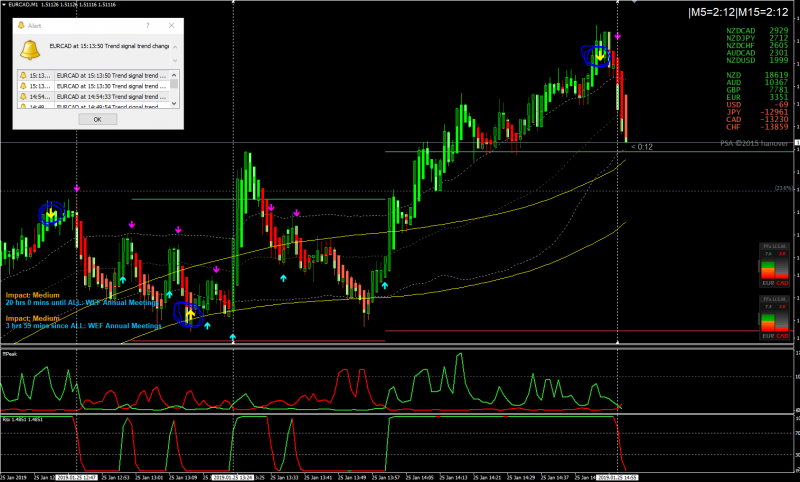Click the CHF -13859 strength row
Screen dimensions: 800x482
pos(757,127)
